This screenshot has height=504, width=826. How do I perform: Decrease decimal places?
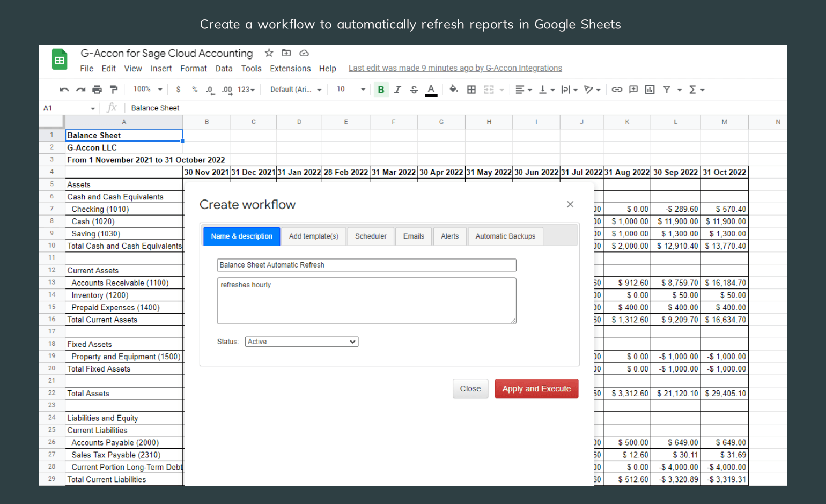tap(210, 90)
